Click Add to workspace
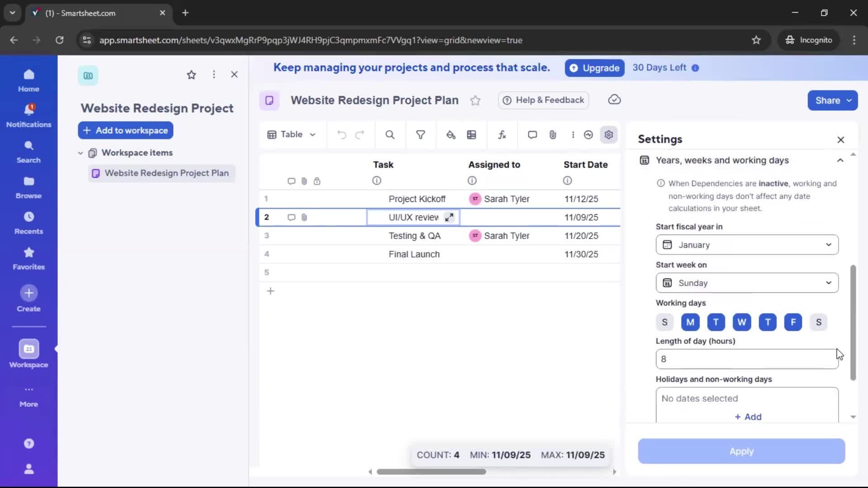This screenshot has width=868, height=488. coord(125,130)
